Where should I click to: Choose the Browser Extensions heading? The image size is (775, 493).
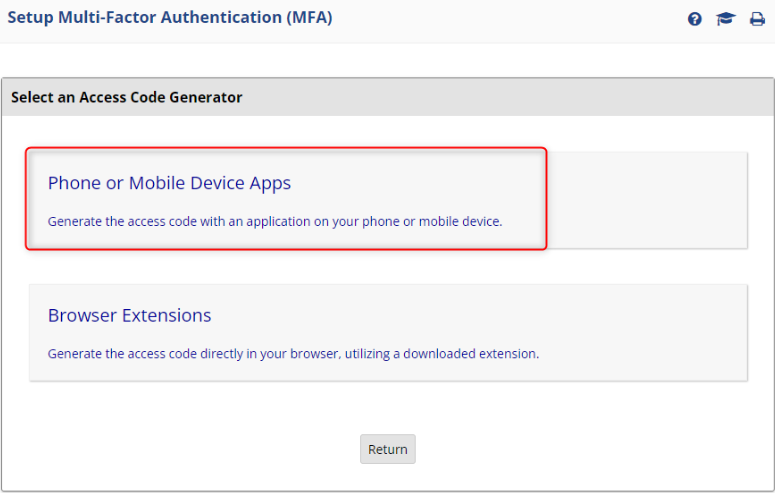[x=129, y=315]
